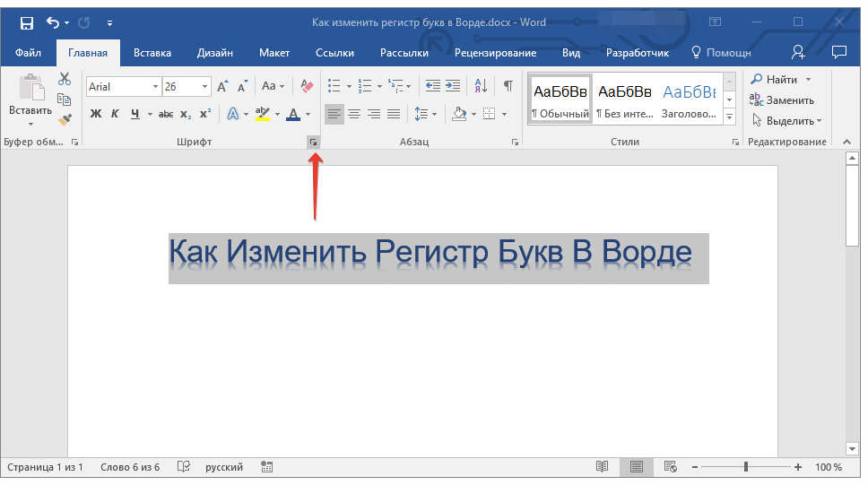
Task: Decrease the font size with the smaller A
Action: [x=242, y=86]
